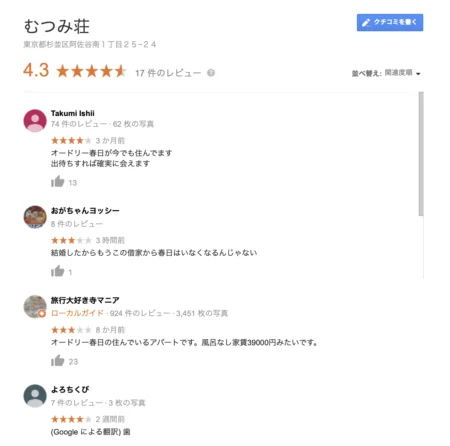Click the reviews list scrollbar thumb

click(421, 154)
